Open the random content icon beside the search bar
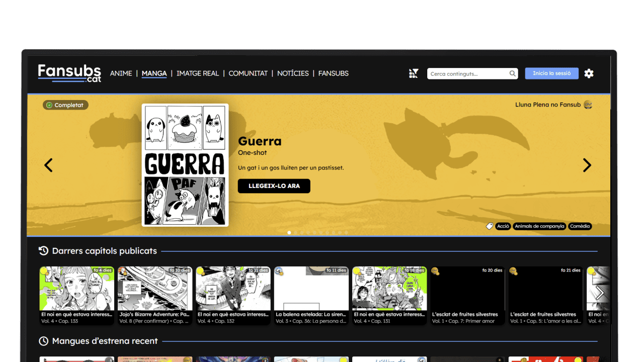This screenshot has width=644, height=362. [413, 73]
